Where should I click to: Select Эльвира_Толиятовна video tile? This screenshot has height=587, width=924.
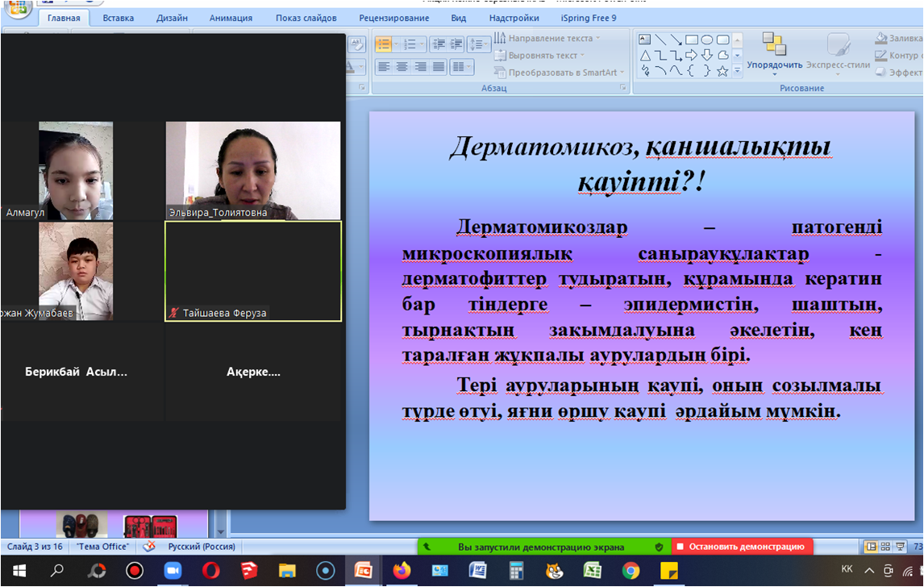[x=253, y=171]
